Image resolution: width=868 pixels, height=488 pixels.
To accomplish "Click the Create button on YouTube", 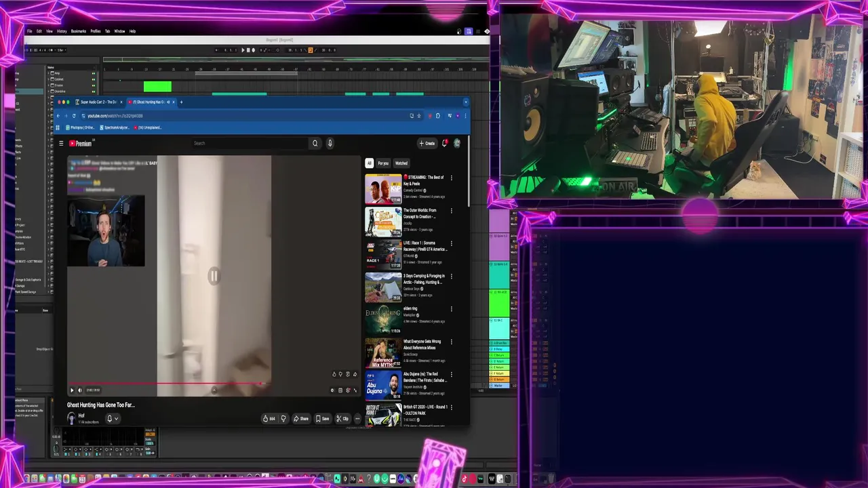I will coord(427,143).
